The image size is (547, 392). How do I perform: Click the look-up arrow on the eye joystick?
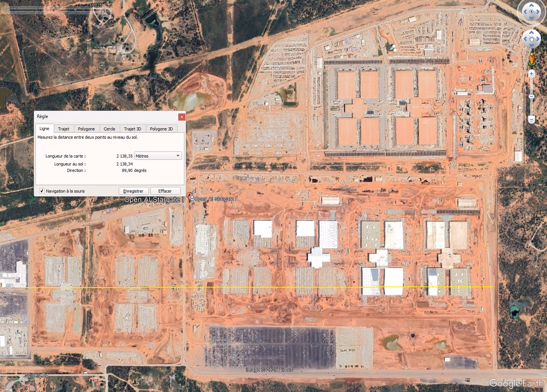[x=532, y=5]
